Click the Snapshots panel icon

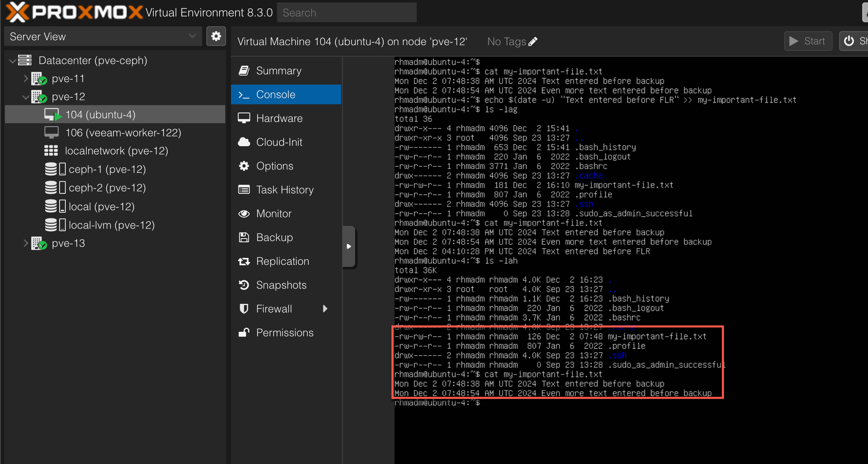click(x=245, y=285)
